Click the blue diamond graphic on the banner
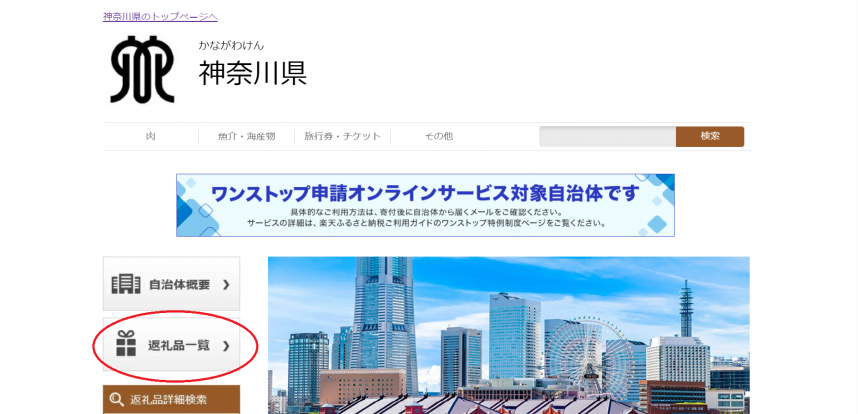Viewport: 858px width, 414px height. (198, 207)
